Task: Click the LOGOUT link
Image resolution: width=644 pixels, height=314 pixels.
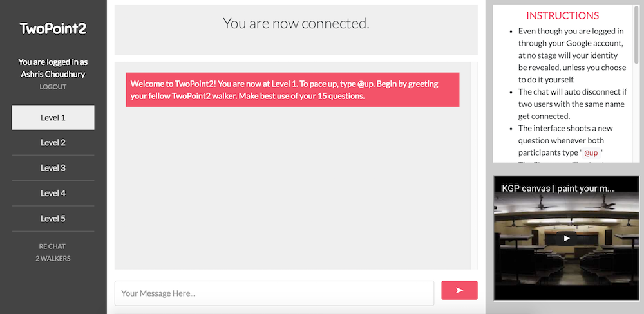Action: (x=53, y=87)
